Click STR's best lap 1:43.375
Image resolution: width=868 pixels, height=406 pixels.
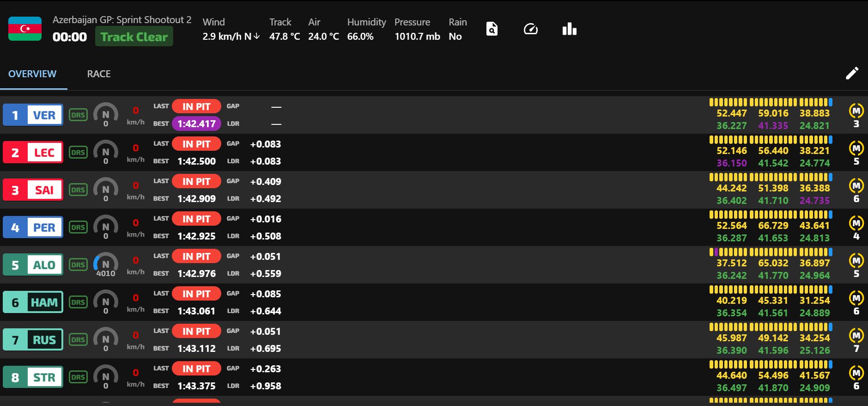click(196, 386)
